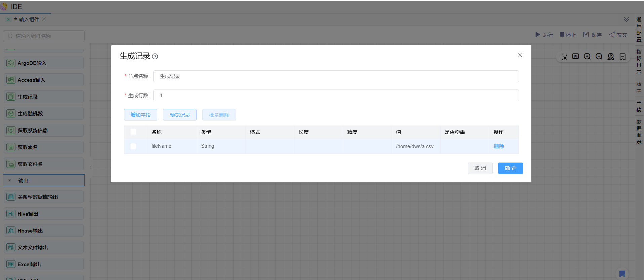This screenshot has height=280, width=644.
Task: Expand the double-chevron dropdown at top right
Action: (x=627, y=20)
